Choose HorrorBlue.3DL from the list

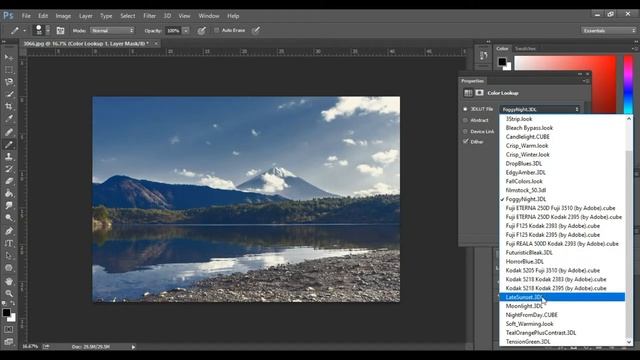click(x=562, y=262)
